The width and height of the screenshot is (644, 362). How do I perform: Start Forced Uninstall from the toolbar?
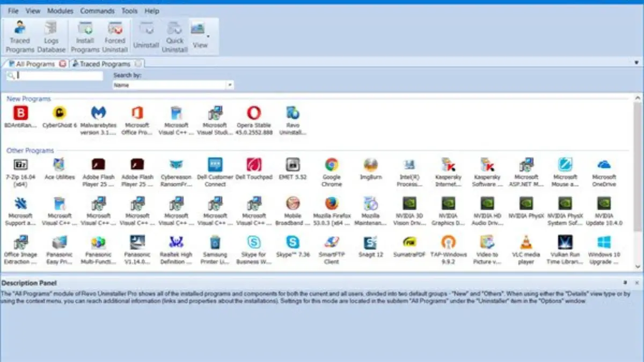click(115, 36)
